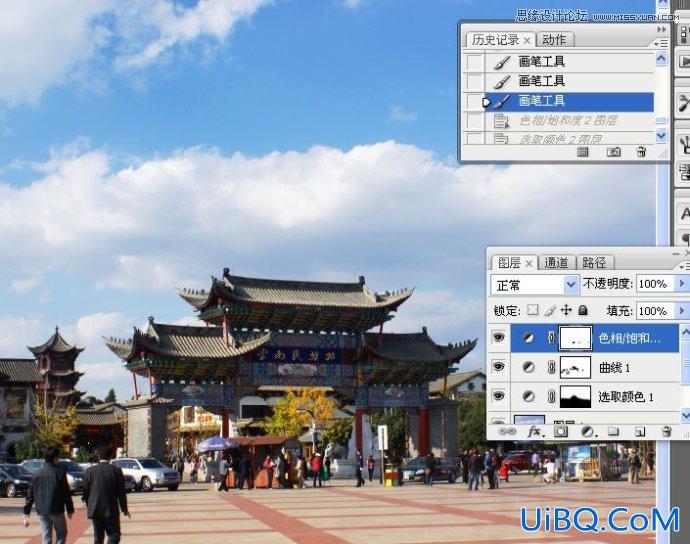Select greyed history state 色相/饱和度 2 图层
Viewport: 690px width, 544px height.
tap(569, 121)
